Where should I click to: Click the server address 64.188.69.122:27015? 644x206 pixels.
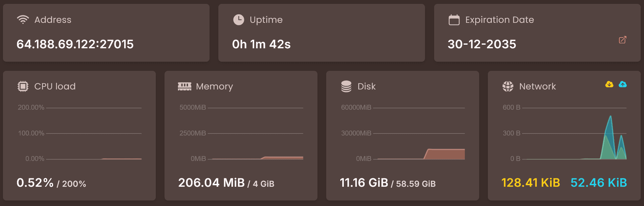[x=75, y=44]
